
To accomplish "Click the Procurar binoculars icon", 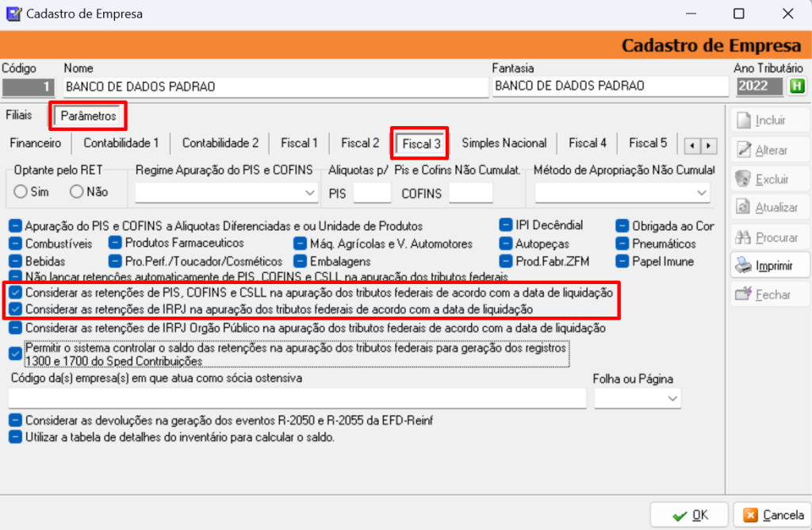I will coord(743,237).
